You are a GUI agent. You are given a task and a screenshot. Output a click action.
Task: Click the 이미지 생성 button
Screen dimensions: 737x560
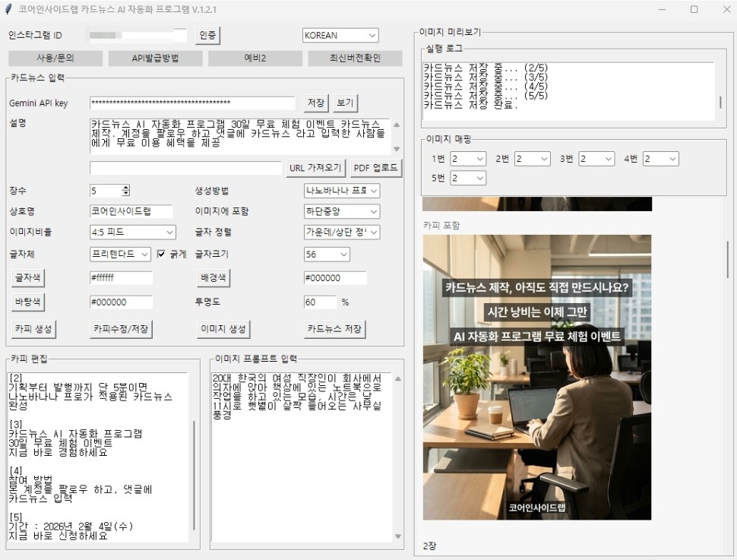point(223,329)
